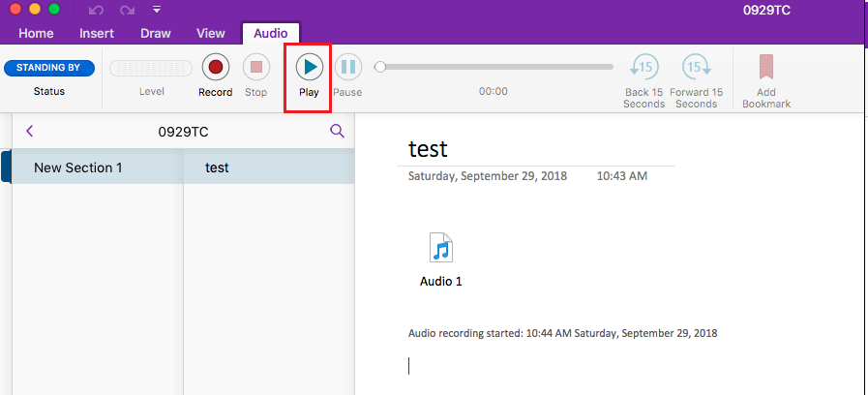Skip back 15 seconds
The width and height of the screenshot is (868, 395).
pyautogui.click(x=644, y=80)
